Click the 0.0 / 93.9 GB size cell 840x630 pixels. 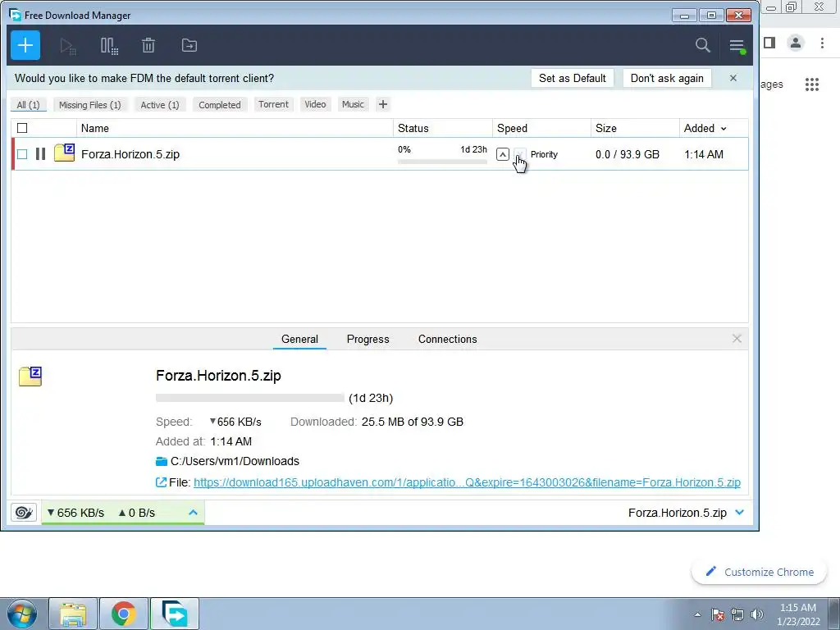pyautogui.click(x=628, y=154)
